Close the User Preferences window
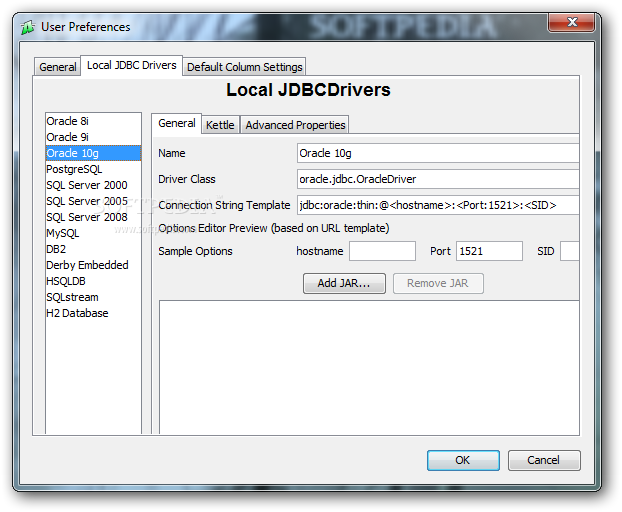 click(571, 22)
